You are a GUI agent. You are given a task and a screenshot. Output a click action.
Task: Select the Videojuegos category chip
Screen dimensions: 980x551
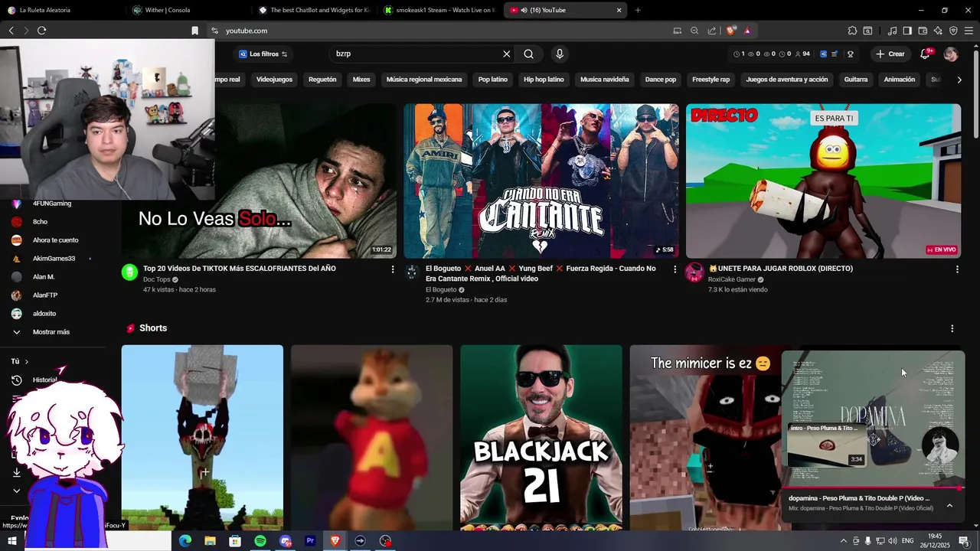(274, 80)
